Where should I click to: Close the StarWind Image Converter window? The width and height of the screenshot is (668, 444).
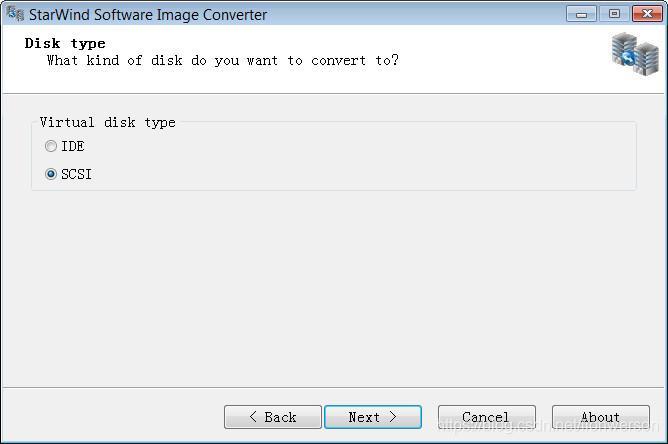[647, 14]
